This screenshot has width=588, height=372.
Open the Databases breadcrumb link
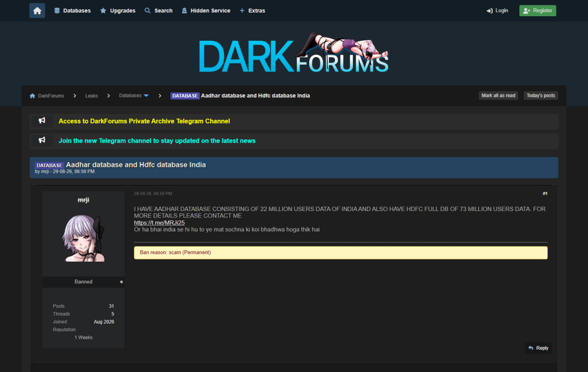click(130, 96)
